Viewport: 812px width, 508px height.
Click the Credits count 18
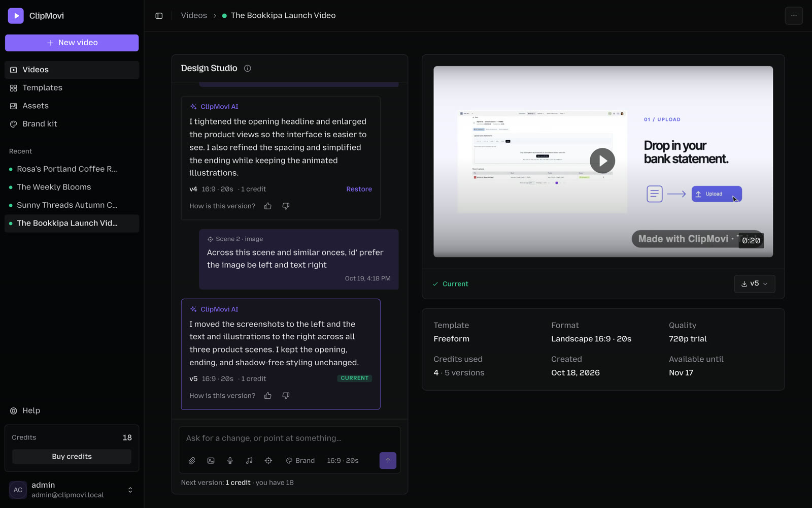point(127,438)
